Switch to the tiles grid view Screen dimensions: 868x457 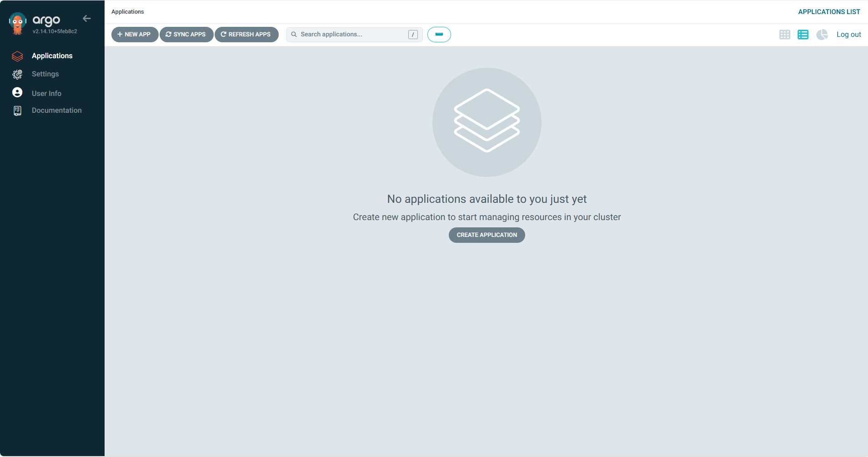tap(784, 35)
